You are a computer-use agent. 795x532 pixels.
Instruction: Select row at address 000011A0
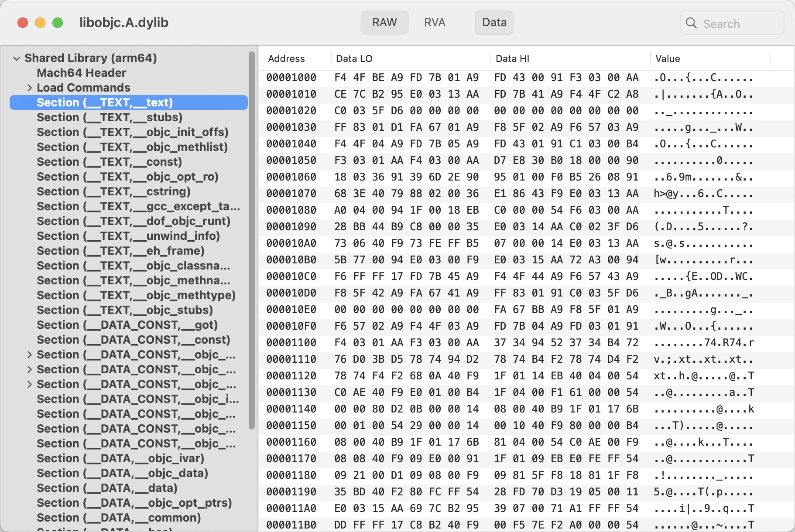pyautogui.click(x=527, y=508)
